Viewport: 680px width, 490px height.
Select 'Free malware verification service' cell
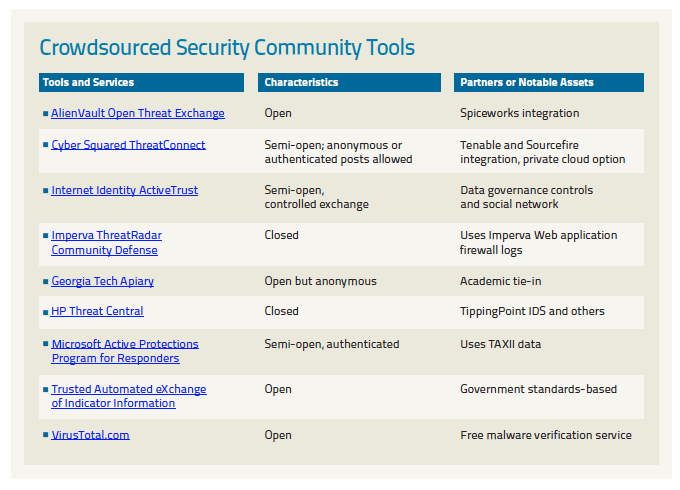click(x=546, y=435)
